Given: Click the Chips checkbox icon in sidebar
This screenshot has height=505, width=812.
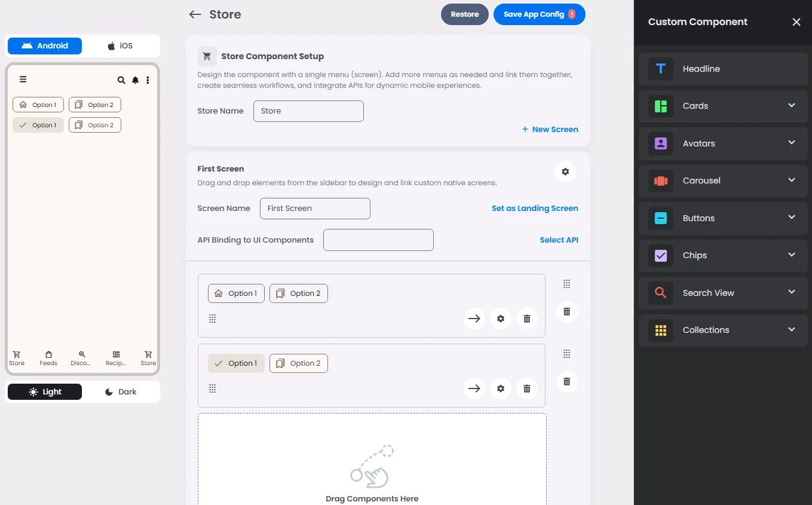Looking at the screenshot, I should click(661, 255).
